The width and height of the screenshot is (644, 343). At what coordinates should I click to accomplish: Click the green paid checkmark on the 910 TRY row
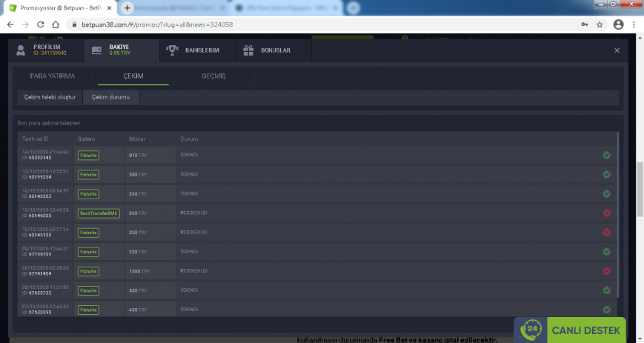[x=607, y=156]
